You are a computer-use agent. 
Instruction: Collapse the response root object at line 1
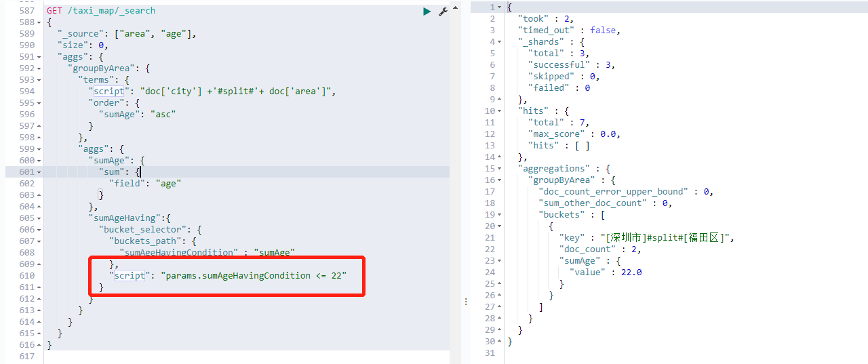click(499, 7)
